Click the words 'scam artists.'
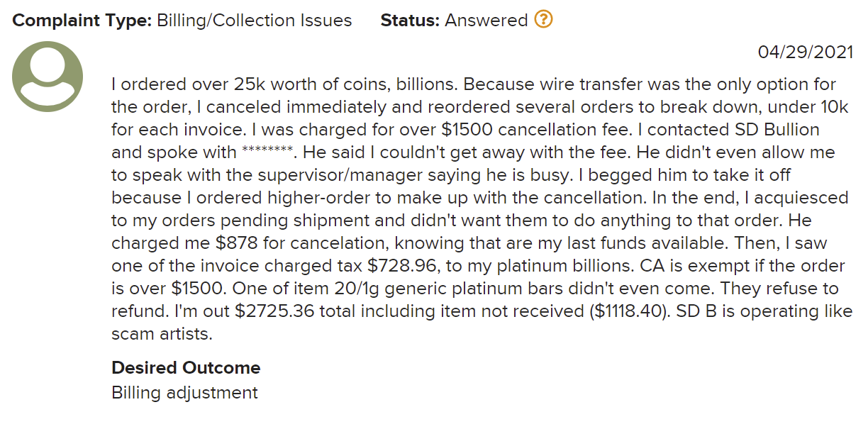 [162, 334]
